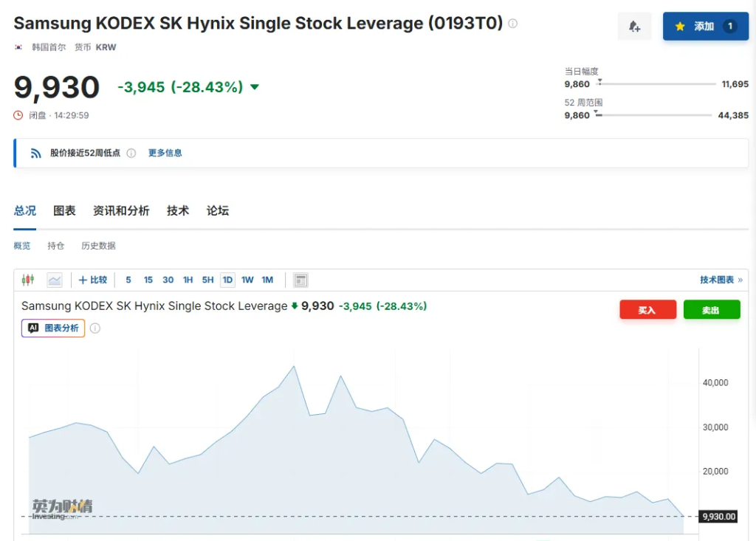
Task: Click the chart's highest peak point
Action: 294,367
